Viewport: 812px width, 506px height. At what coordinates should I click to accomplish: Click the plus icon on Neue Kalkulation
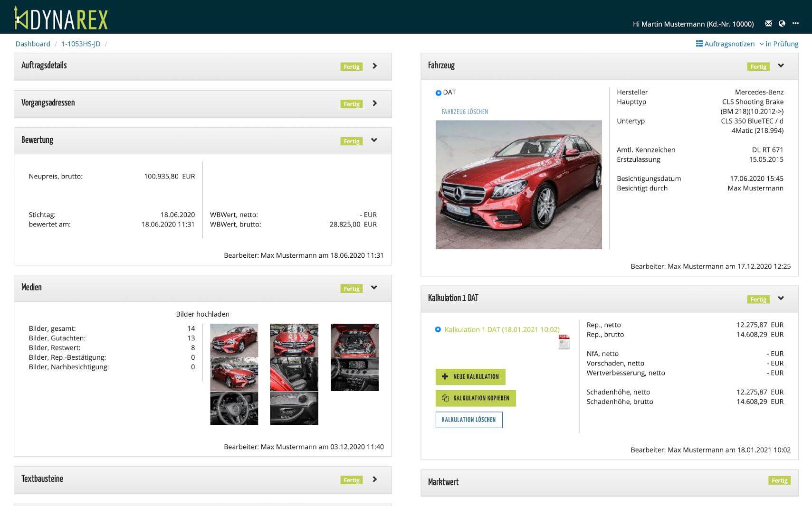[x=445, y=376]
